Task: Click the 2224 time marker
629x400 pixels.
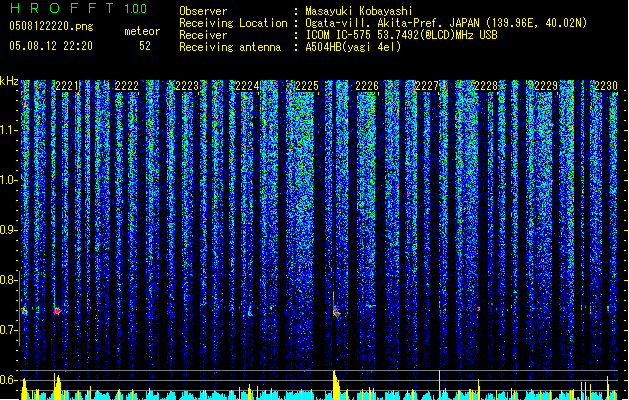Action: click(x=247, y=86)
